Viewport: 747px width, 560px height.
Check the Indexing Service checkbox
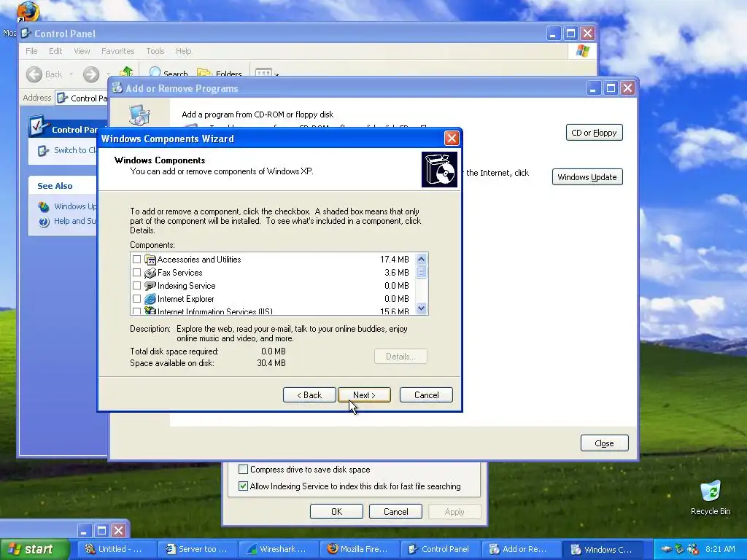(136, 286)
